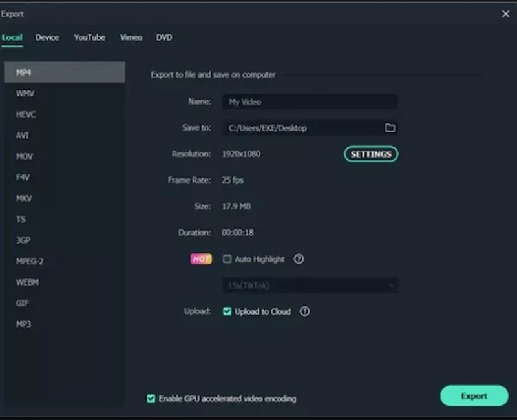The image size is (517, 420).
Task: Open the DVD export tab
Action: (x=164, y=37)
